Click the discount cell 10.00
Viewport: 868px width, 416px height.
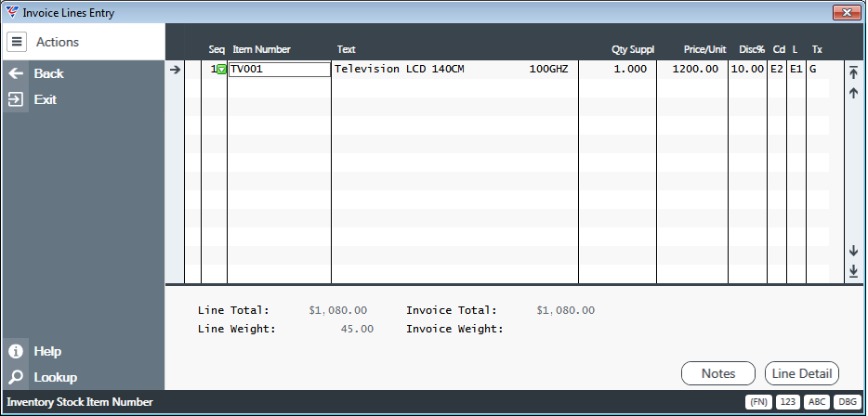coord(747,69)
